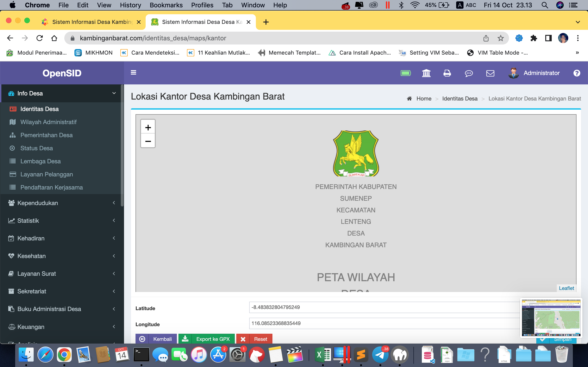Expand the Kependudukan sidebar section
This screenshot has height=367, width=588.
(37, 203)
